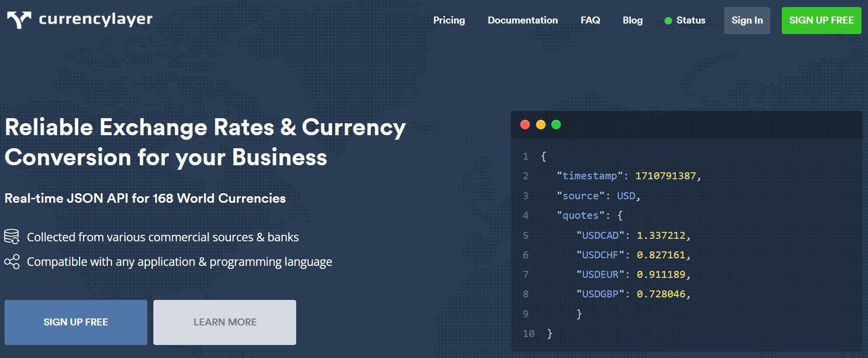The width and height of the screenshot is (868, 358).
Task: Click the database stack icon beside commercial sources
Action: tap(12, 236)
